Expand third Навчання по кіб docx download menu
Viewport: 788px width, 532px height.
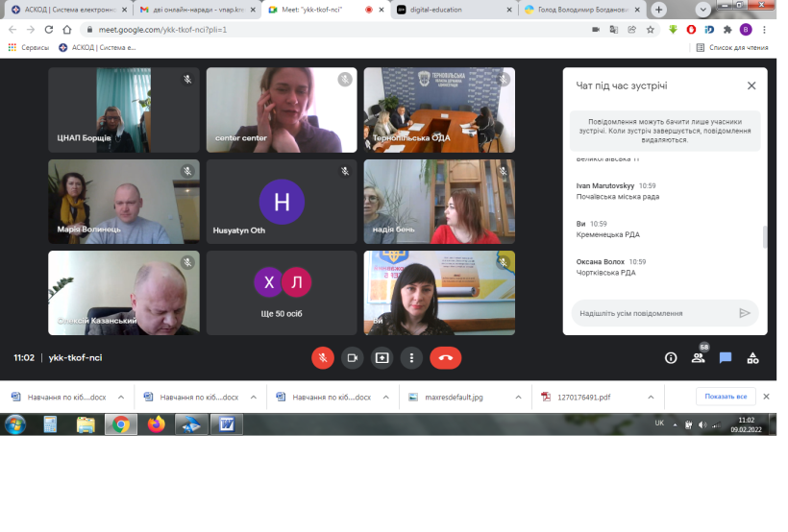pyautogui.click(x=386, y=398)
